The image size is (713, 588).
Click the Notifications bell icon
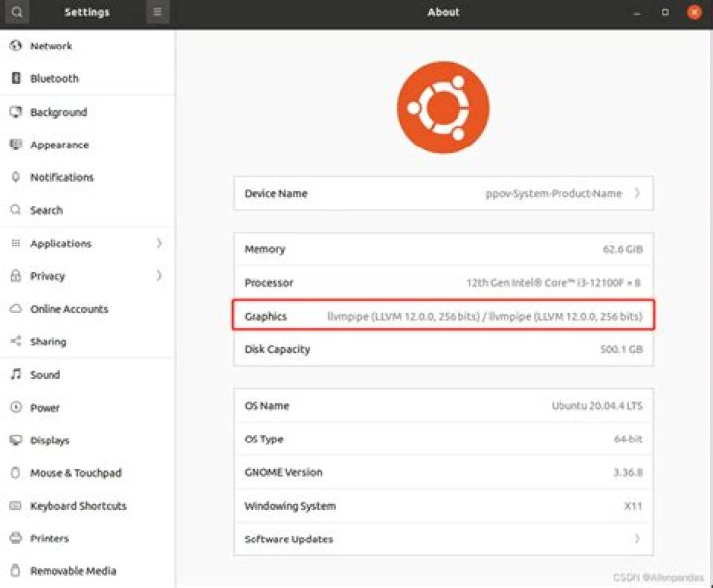pyautogui.click(x=16, y=177)
